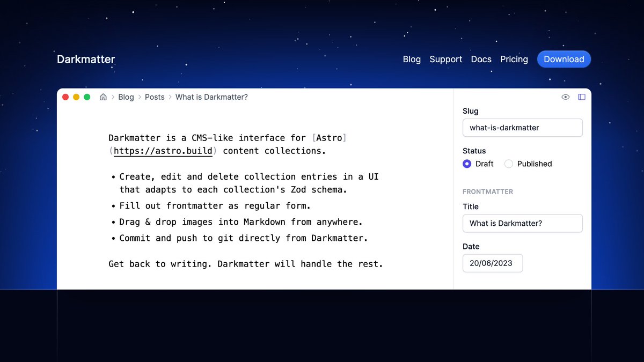Image resolution: width=644 pixels, height=362 pixels.
Task: Click the red close window dot
Action: (65, 97)
